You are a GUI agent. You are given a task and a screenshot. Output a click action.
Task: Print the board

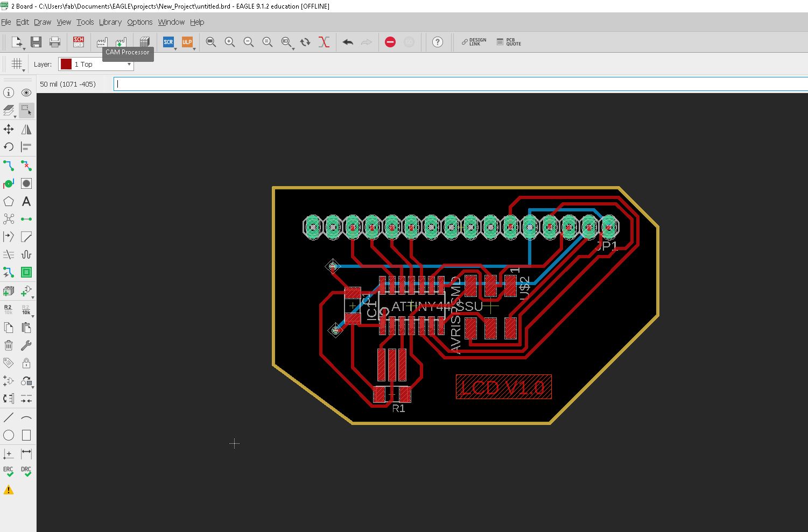coord(54,42)
